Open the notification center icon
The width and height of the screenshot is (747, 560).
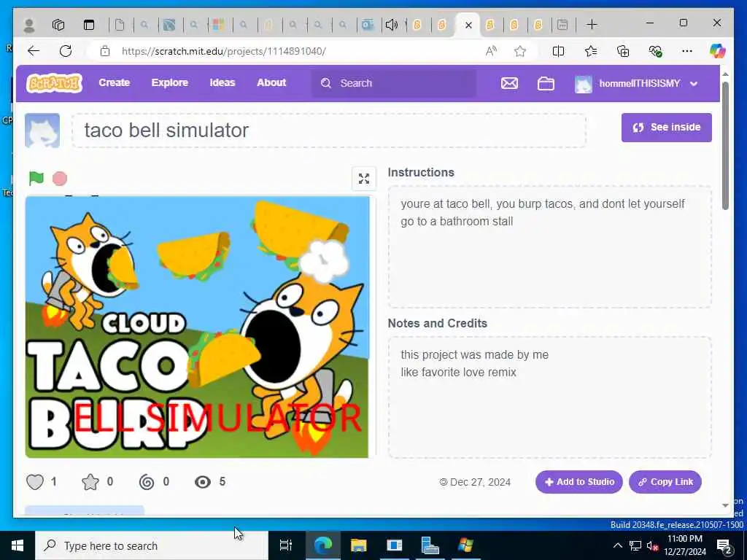pyautogui.click(x=724, y=546)
